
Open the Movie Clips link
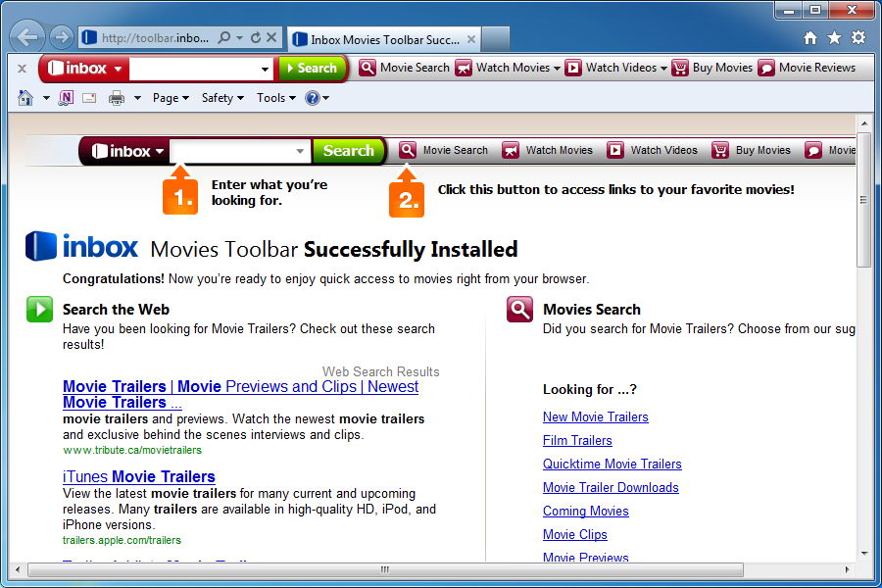pos(575,534)
